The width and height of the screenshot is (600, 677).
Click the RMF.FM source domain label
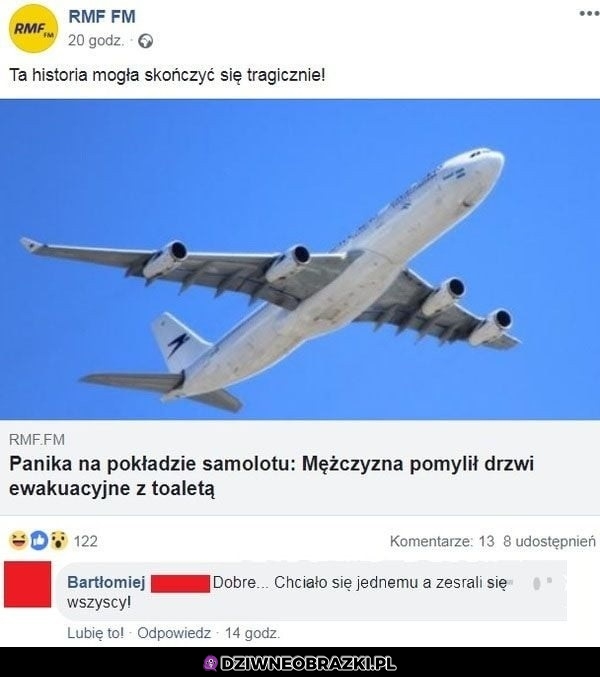coord(37,440)
